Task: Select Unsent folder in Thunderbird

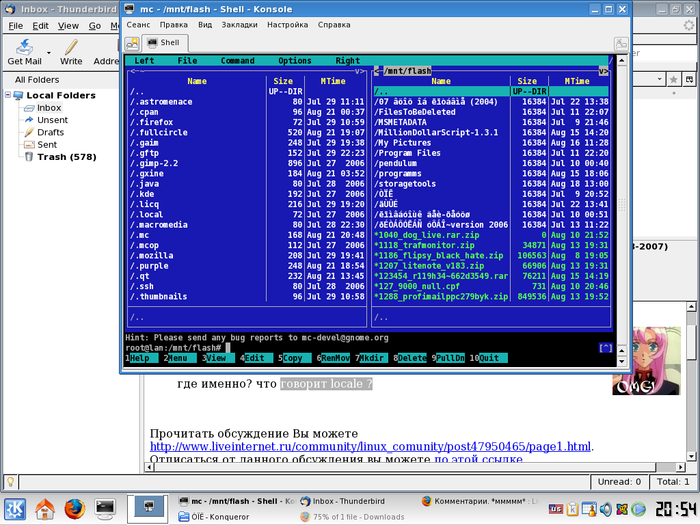Action: (52, 120)
